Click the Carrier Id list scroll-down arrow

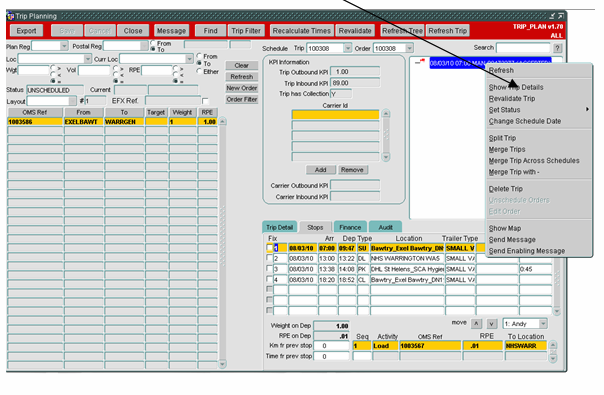tap(386, 157)
